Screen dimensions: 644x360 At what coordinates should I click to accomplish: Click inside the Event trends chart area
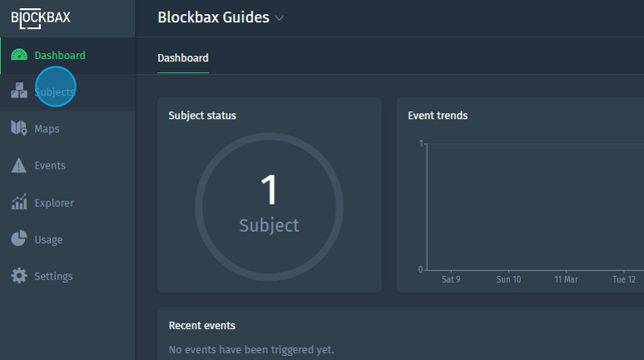coord(533,208)
